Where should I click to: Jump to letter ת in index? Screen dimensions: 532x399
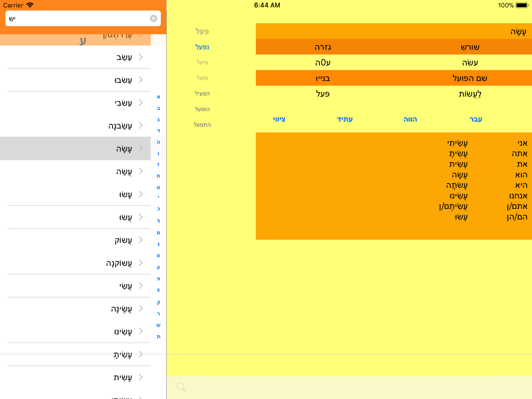(x=158, y=336)
